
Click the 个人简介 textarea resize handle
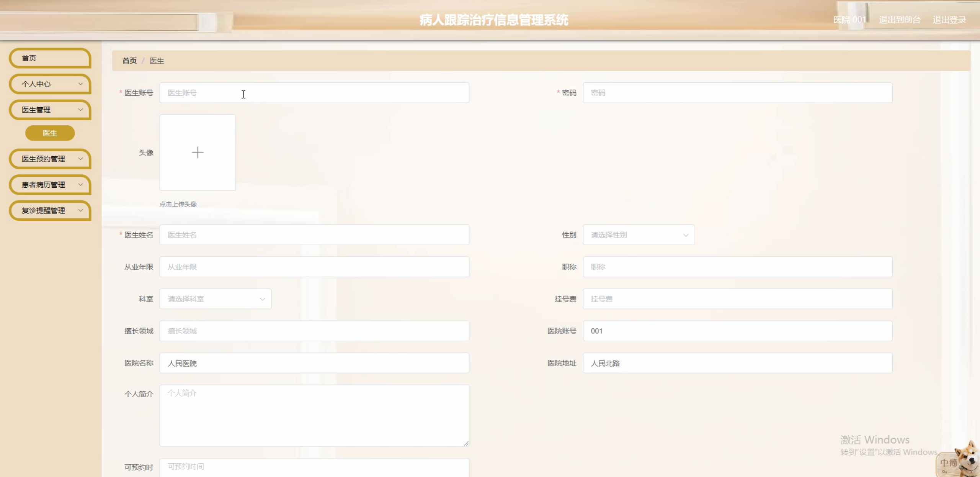[x=466, y=444]
